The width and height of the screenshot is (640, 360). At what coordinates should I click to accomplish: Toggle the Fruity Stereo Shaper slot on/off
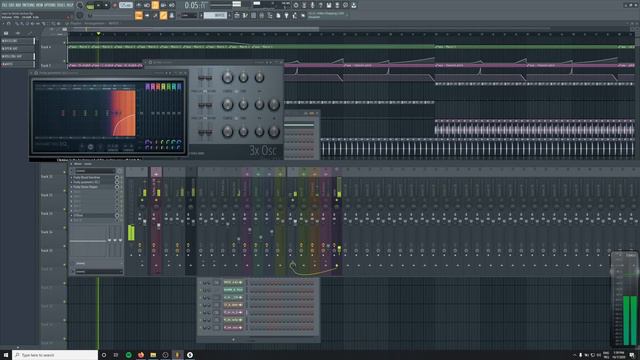click(117, 187)
